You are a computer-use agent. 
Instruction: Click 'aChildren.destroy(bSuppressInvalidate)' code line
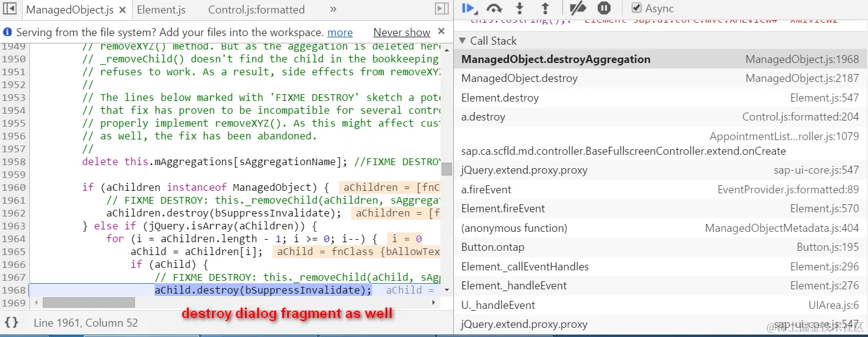[223, 213]
